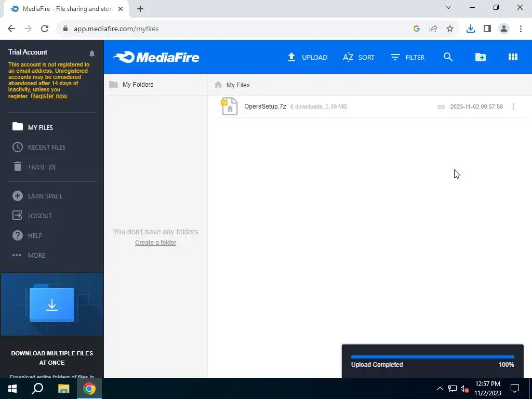
Task: Select My Files in sidebar
Action: click(x=33, y=127)
